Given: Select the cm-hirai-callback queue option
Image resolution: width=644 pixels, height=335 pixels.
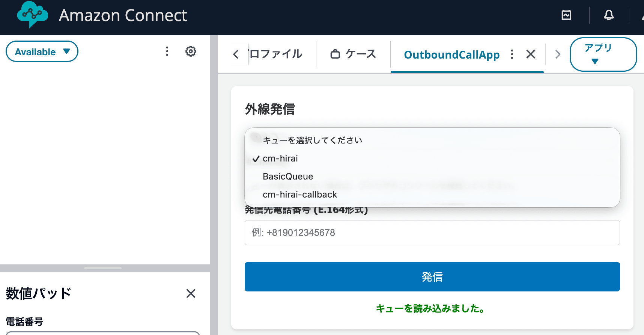Looking at the screenshot, I should tap(432, 195).
